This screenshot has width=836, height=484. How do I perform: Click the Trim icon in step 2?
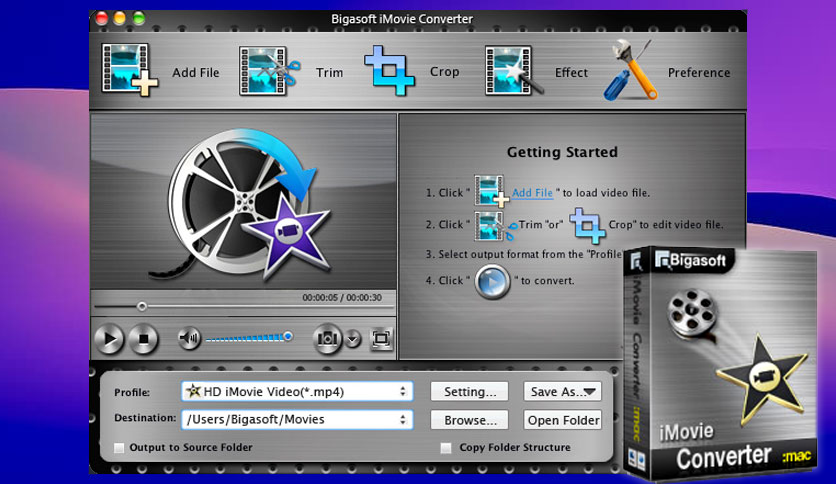pos(495,226)
